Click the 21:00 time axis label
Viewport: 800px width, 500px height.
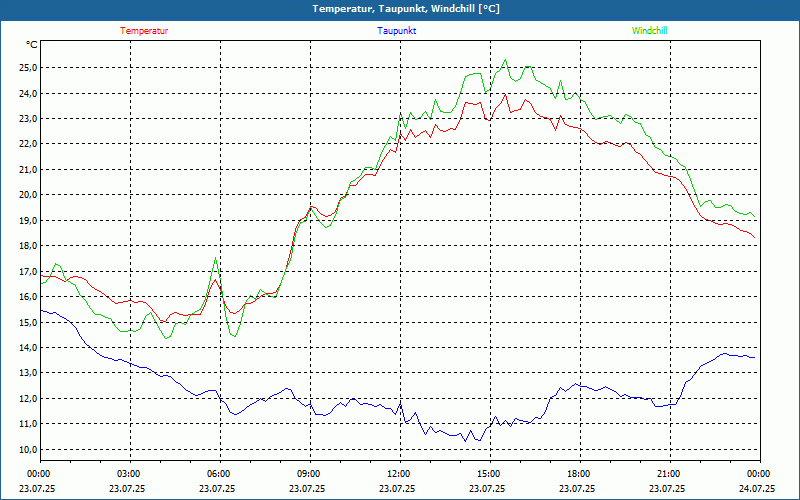[667, 474]
